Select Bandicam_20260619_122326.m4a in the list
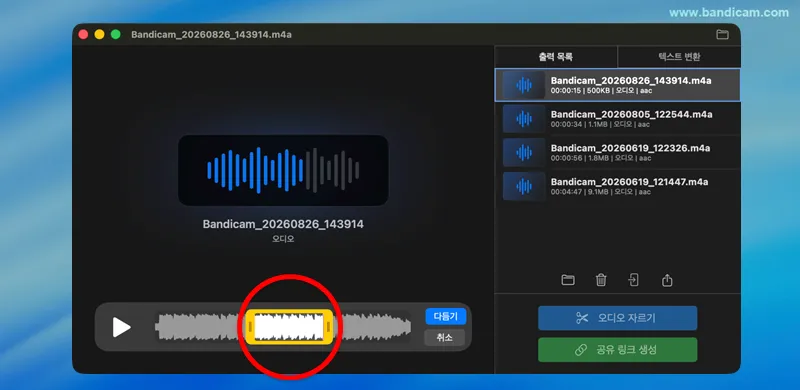 tap(617, 152)
